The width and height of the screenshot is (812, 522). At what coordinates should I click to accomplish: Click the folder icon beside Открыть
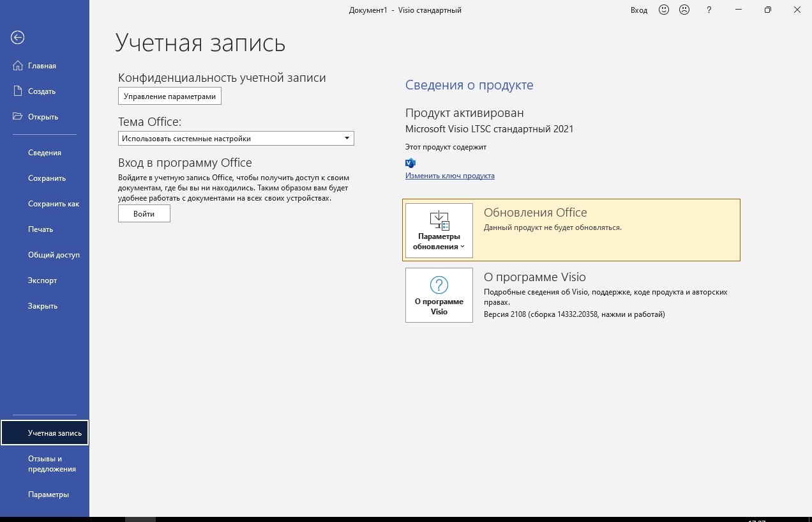[x=18, y=117]
